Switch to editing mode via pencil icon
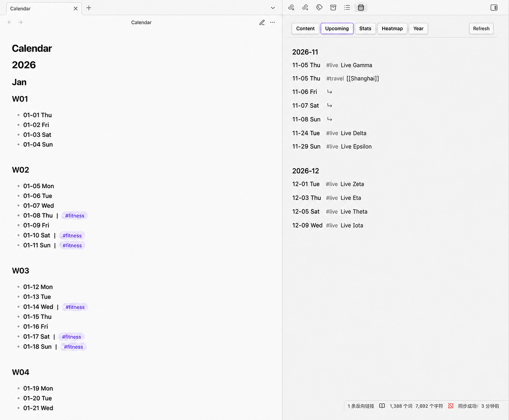Viewport: 509px width, 420px height. coord(262,22)
